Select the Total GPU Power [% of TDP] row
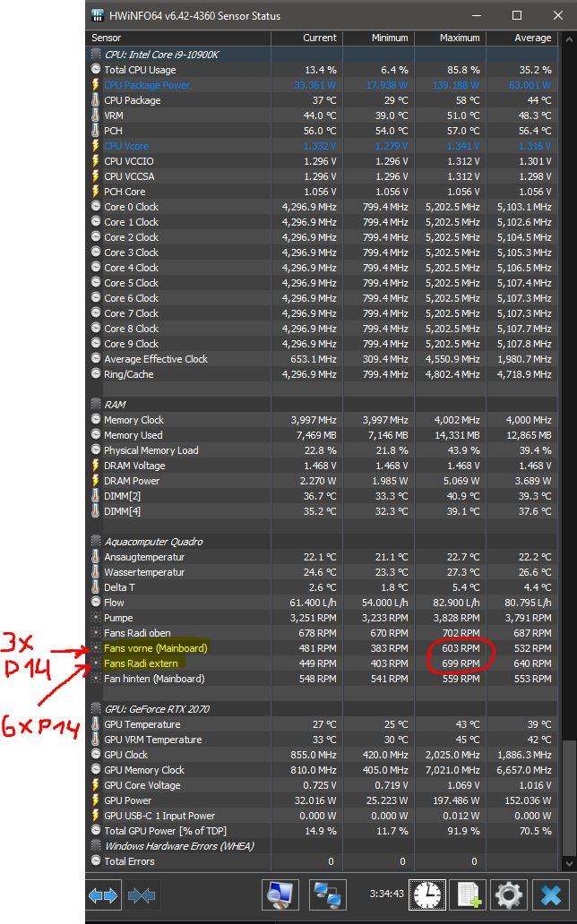577x924 pixels. click(x=322, y=831)
